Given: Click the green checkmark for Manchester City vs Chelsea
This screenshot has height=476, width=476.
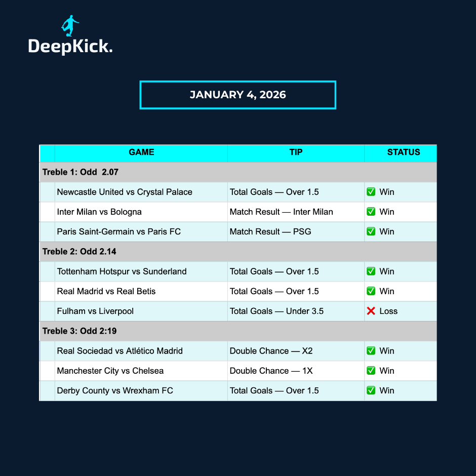Looking at the screenshot, I should [371, 371].
